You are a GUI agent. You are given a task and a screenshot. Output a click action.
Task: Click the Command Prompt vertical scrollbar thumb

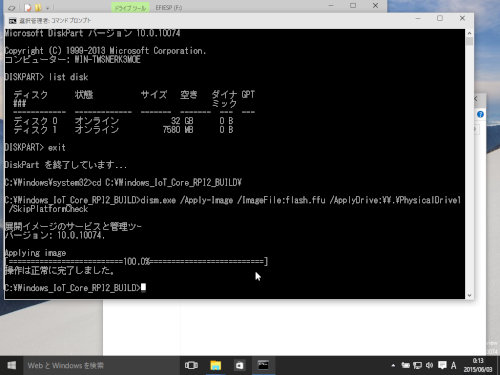tap(469, 41)
